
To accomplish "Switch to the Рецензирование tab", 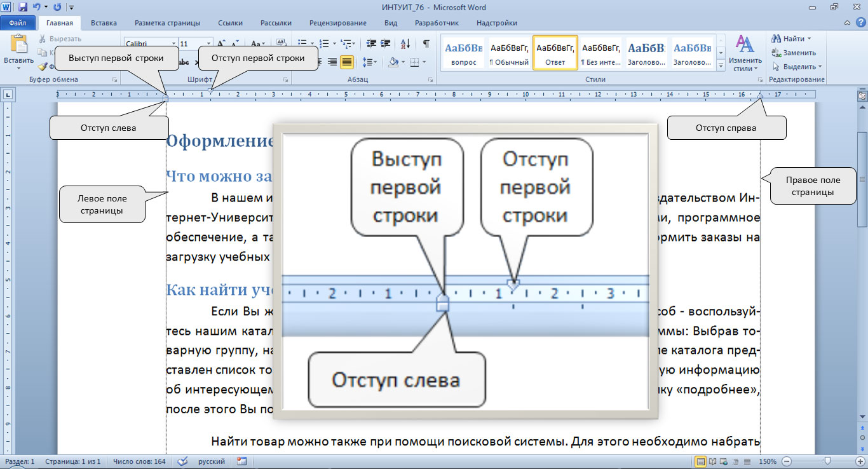I will (337, 23).
